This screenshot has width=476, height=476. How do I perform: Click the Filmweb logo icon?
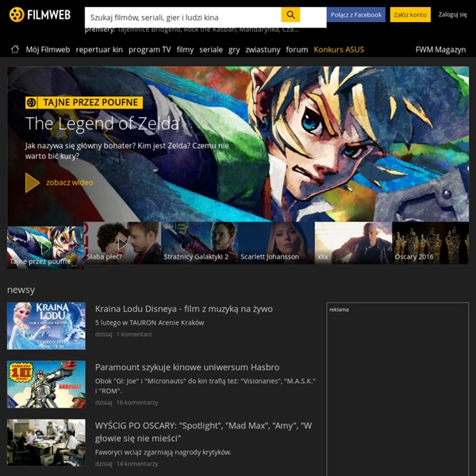pyautogui.click(x=16, y=15)
